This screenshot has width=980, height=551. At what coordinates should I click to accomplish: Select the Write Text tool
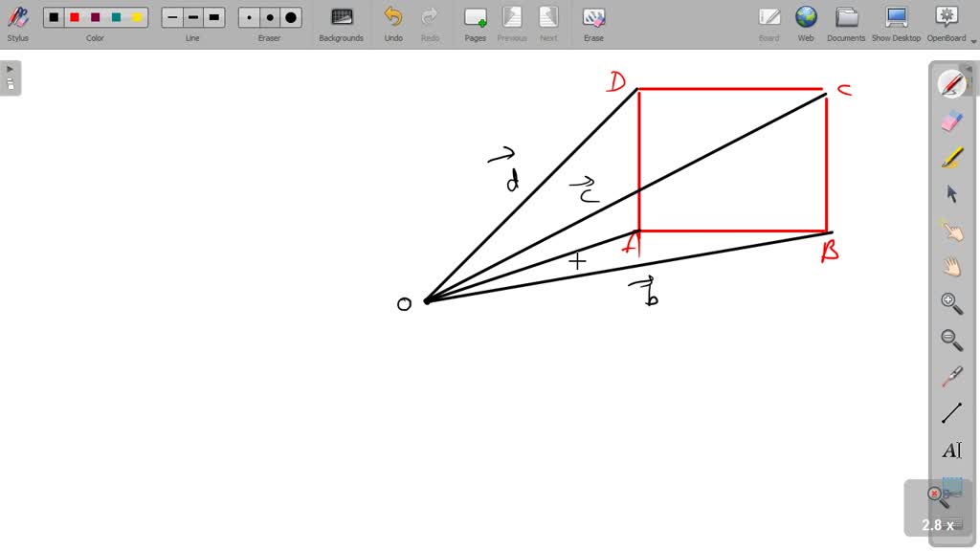tap(952, 450)
